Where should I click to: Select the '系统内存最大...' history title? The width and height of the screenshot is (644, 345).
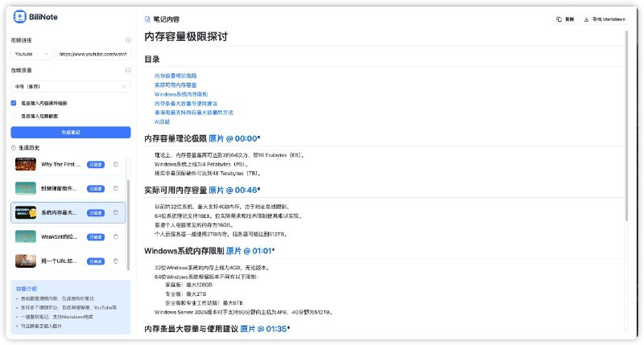59,213
